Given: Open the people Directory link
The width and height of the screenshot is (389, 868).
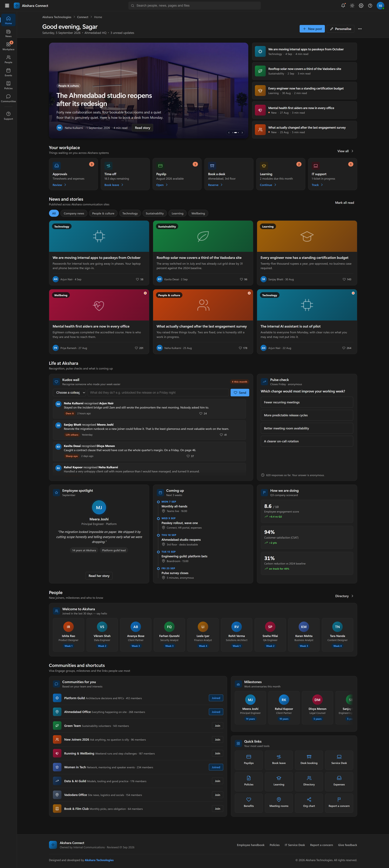Looking at the screenshot, I should [x=344, y=596].
